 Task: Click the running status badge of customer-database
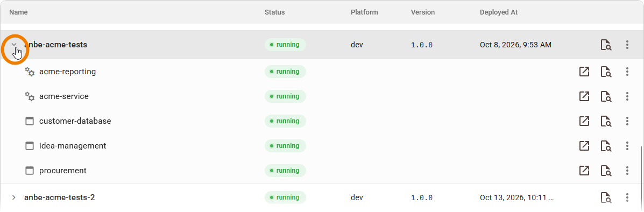(x=286, y=121)
